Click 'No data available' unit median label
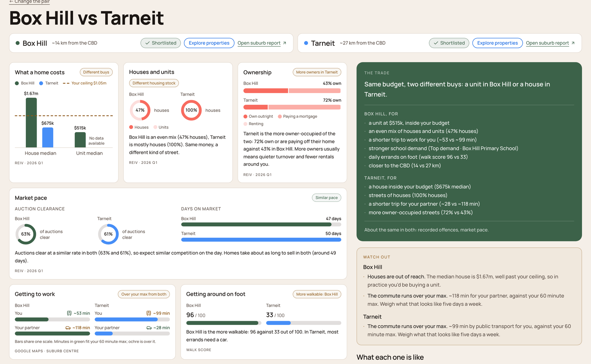The height and width of the screenshot is (364, 591). pyautogui.click(x=96, y=141)
